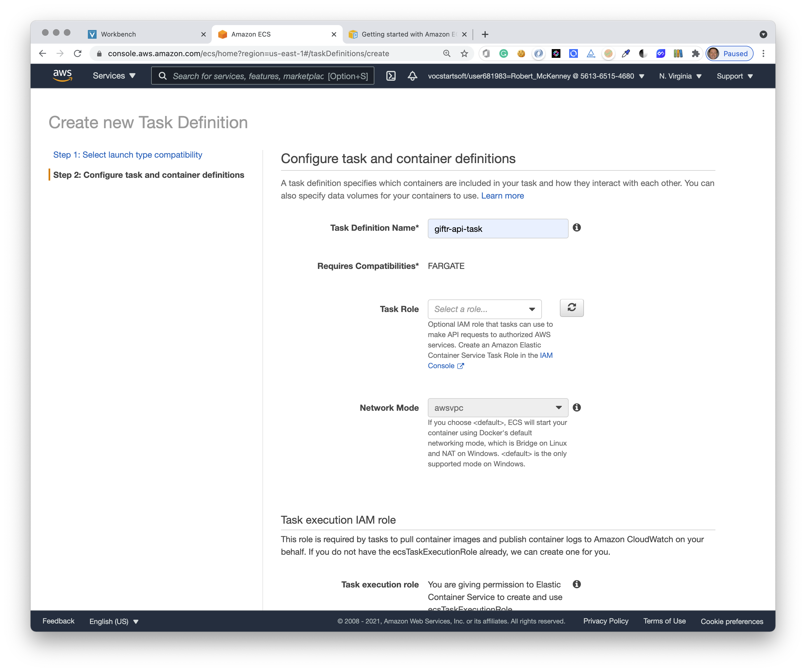Refresh the Task Role list
The height and width of the screenshot is (672, 806).
(x=572, y=308)
